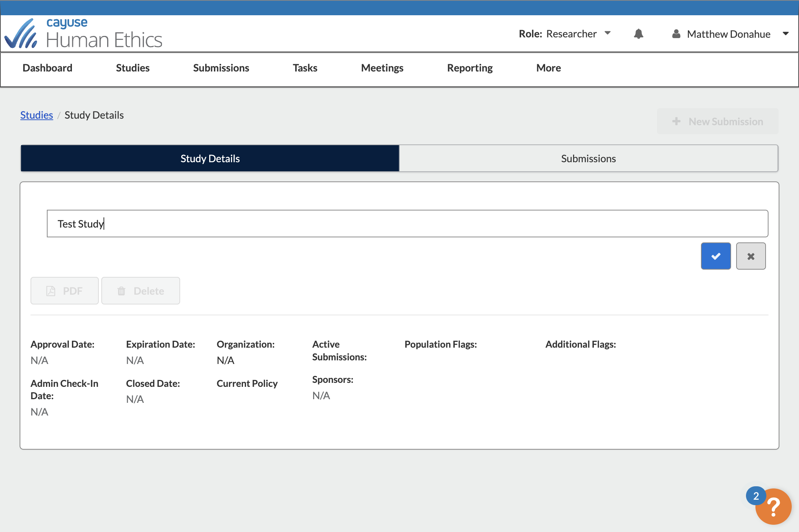Open the orange help question mark
This screenshot has height=532, width=799.
point(773,507)
